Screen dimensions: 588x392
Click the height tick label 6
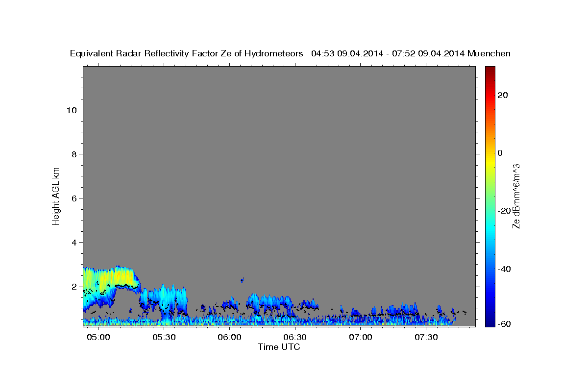click(73, 198)
